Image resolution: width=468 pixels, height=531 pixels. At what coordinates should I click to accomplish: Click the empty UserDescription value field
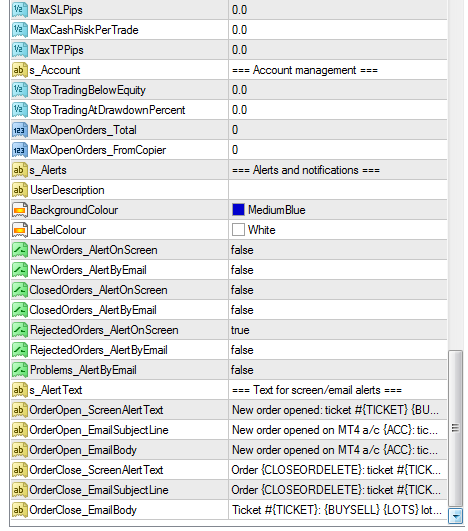[338, 190]
